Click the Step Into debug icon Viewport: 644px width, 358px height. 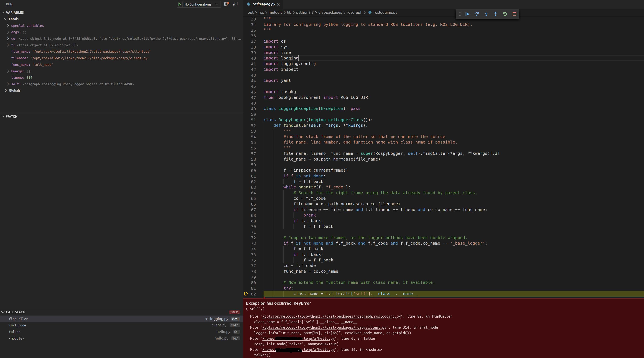[486, 14]
